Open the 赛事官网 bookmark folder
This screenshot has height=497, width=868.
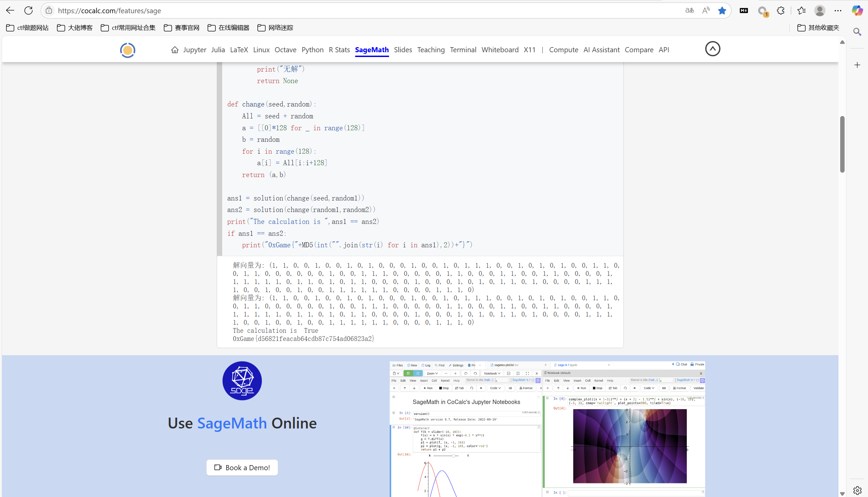tap(181, 28)
